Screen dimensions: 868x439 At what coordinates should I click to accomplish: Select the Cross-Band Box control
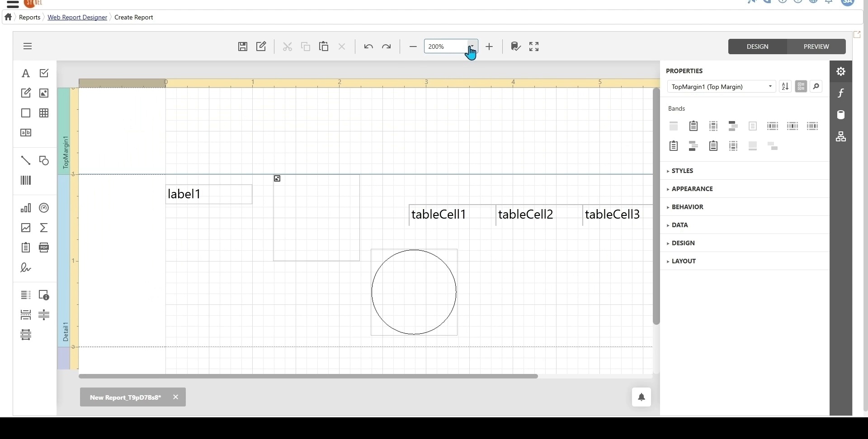26,335
